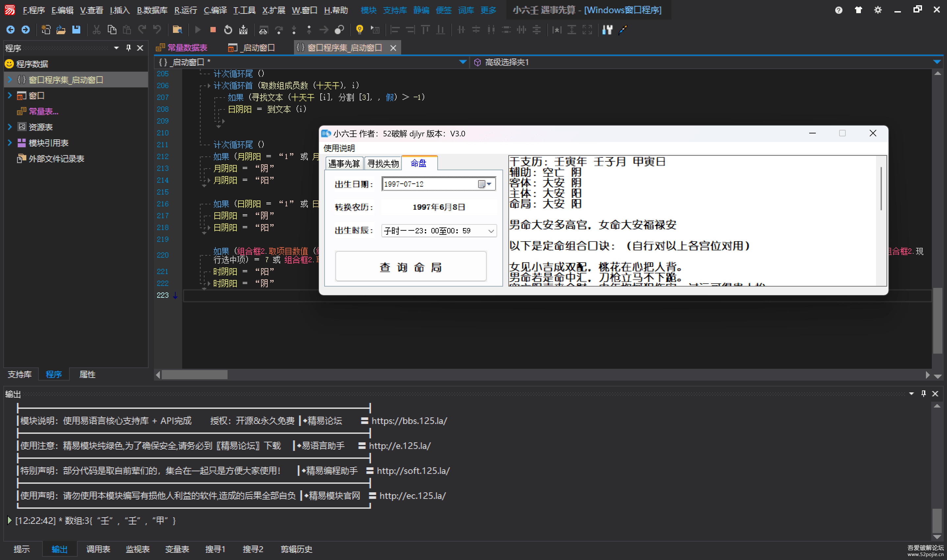Click the forward navigation arrow icon
Viewport: 947px width, 560px height.
26,30
